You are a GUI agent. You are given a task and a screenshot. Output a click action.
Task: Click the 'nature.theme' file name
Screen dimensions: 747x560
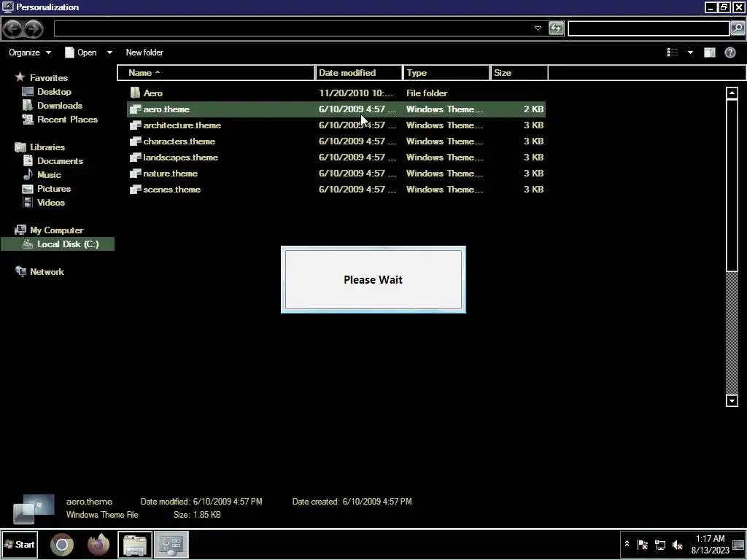click(x=171, y=174)
